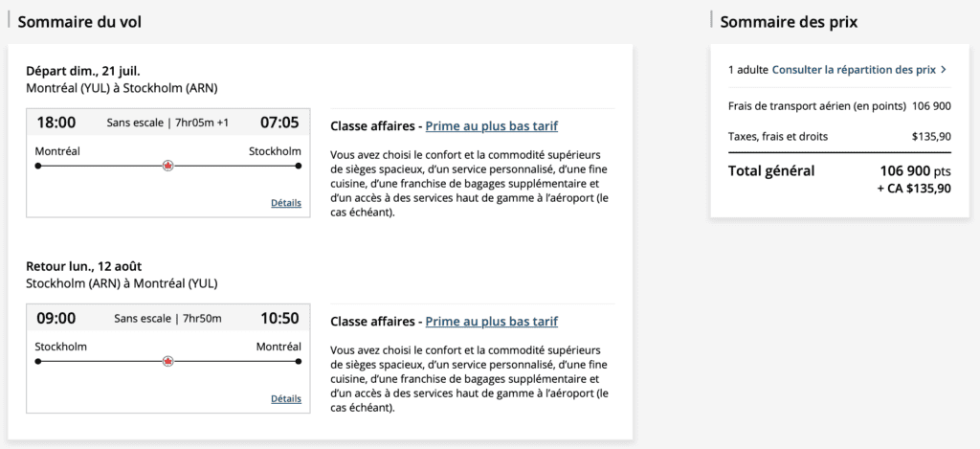
Task: Click 'Prime au plus bas tarif' for the return flight
Action: (x=491, y=321)
